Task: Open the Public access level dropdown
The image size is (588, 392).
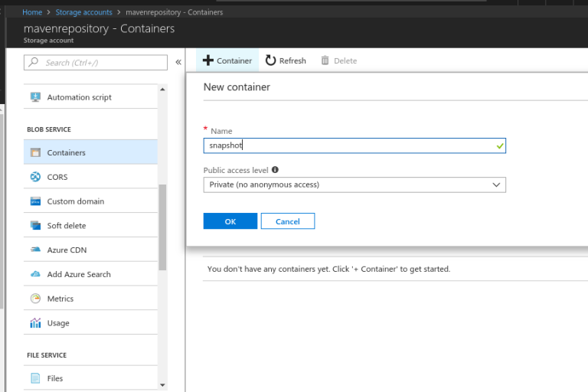Action: [354, 185]
